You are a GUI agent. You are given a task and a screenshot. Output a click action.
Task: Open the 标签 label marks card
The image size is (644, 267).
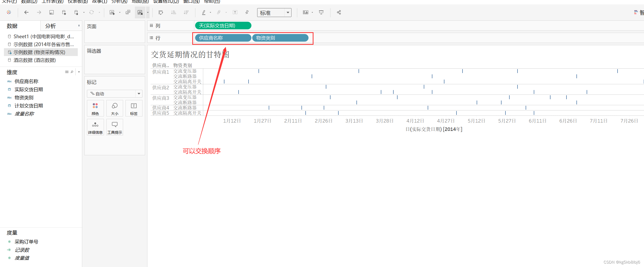[x=134, y=108]
